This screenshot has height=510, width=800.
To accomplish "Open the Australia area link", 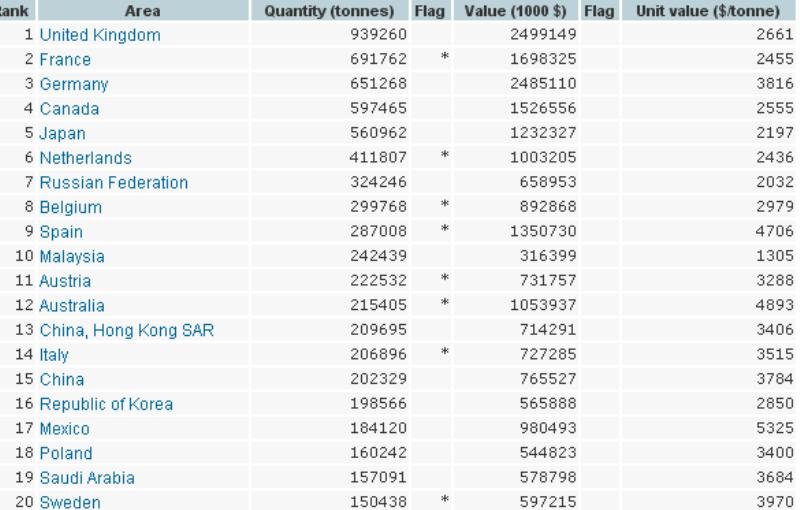I will pyautogui.click(x=72, y=305).
